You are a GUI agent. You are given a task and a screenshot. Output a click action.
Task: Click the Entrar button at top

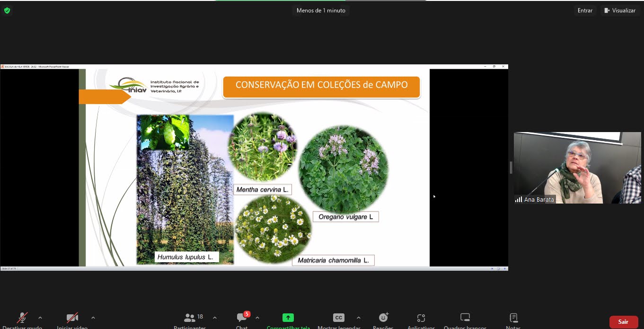585,10
